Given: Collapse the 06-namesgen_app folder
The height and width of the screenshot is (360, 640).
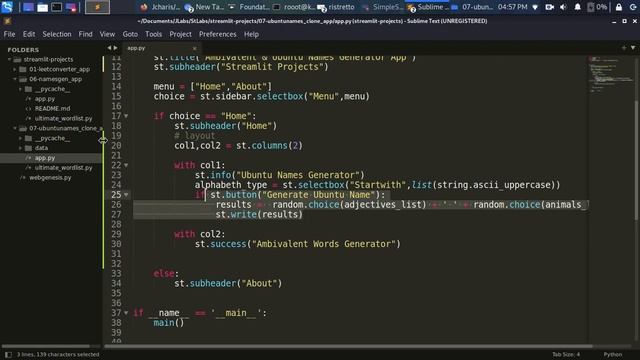Looking at the screenshot, I should [x=15, y=79].
